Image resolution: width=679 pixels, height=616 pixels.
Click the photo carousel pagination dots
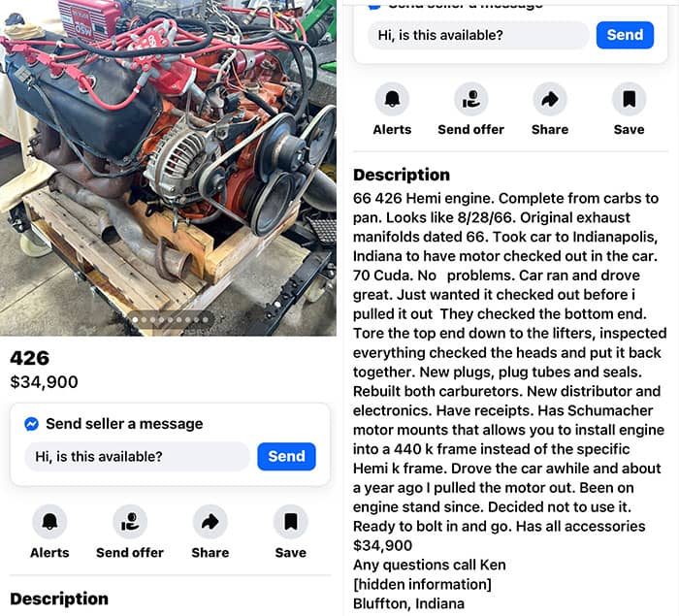pyautogui.click(x=169, y=319)
